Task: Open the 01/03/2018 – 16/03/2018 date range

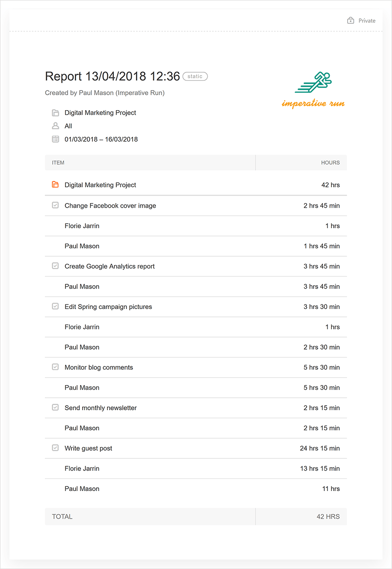Action: pos(101,139)
